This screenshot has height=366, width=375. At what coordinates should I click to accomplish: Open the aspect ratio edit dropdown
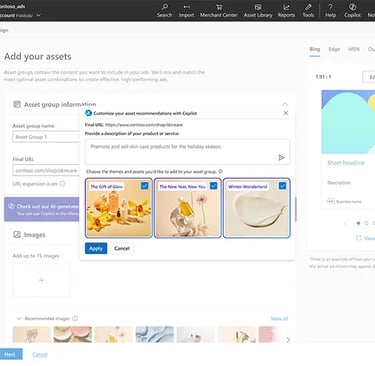point(369,77)
